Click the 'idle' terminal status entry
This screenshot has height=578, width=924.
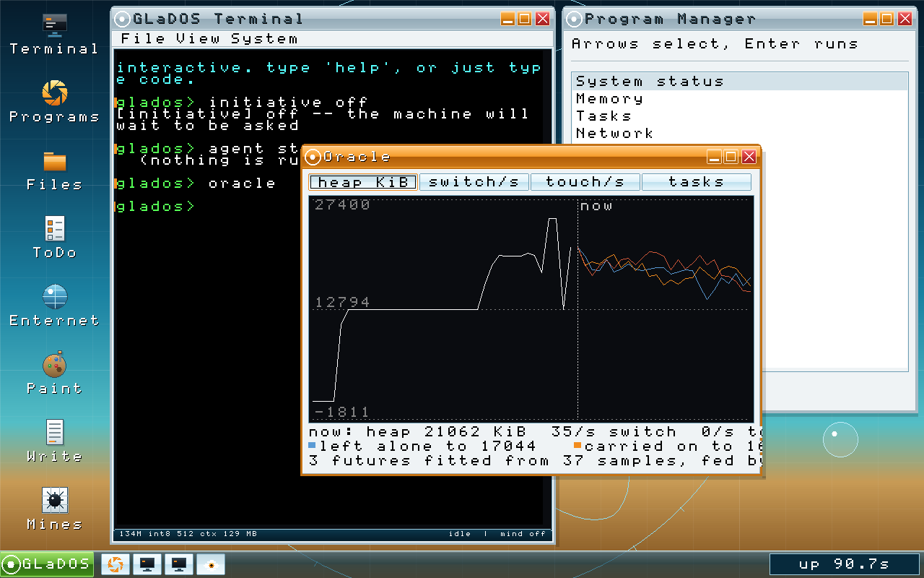460,534
